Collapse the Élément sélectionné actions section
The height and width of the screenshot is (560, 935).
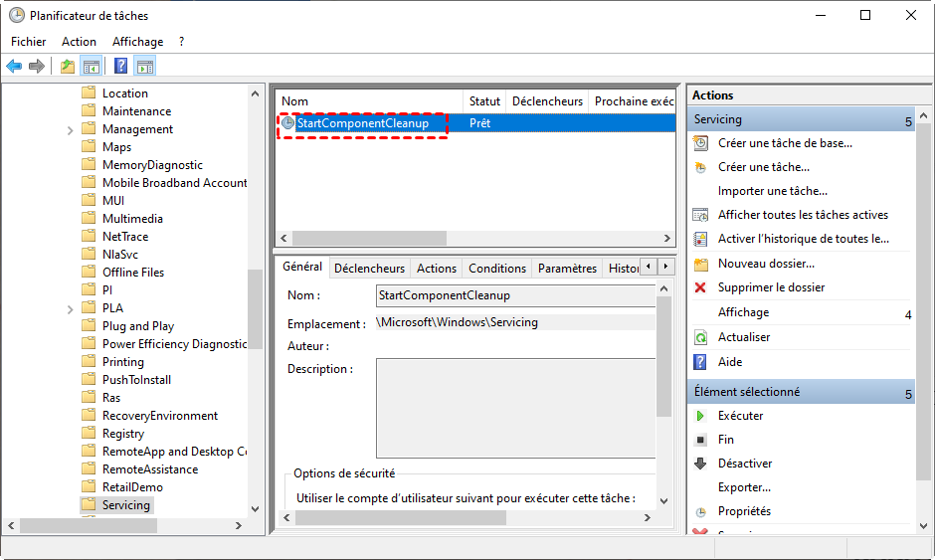coord(907,394)
